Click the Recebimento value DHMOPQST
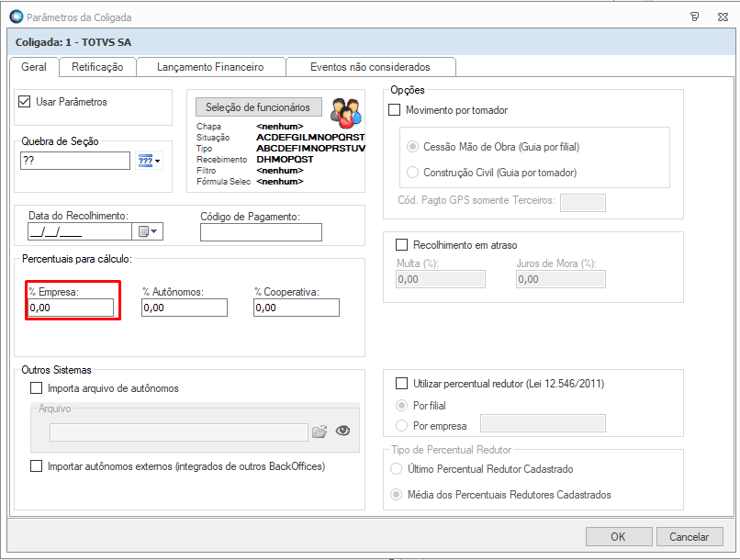The image size is (740, 560). [x=285, y=160]
